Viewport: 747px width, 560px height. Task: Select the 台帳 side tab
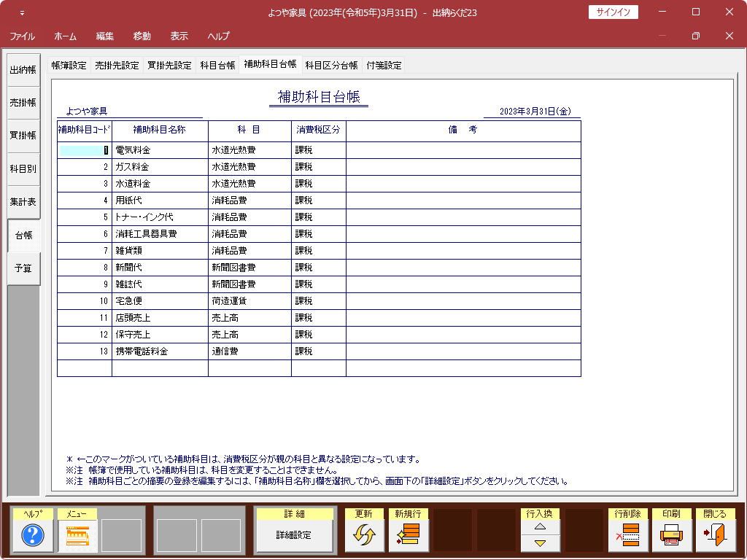(x=24, y=236)
